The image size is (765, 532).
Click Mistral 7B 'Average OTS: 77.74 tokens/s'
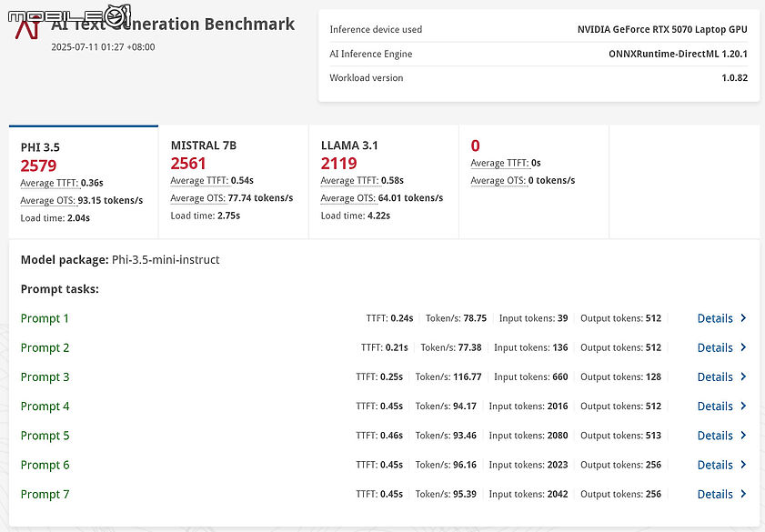[232, 198]
